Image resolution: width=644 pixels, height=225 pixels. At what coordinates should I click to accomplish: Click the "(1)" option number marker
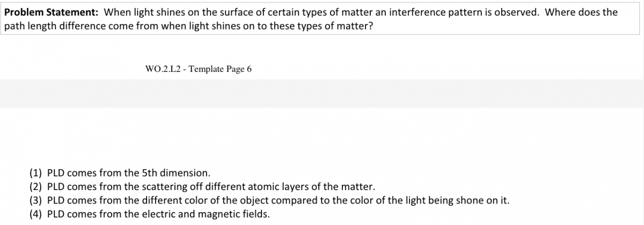[36, 173]
